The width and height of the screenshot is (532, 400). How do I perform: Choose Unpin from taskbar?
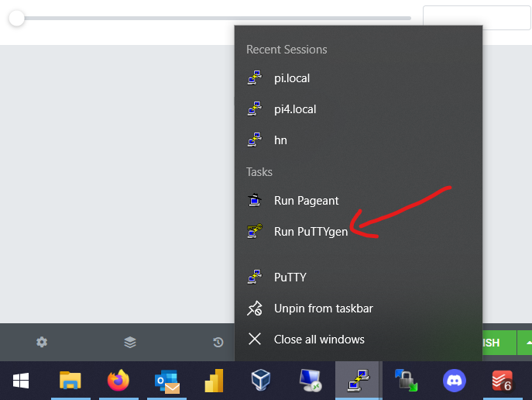click(359, 309)
